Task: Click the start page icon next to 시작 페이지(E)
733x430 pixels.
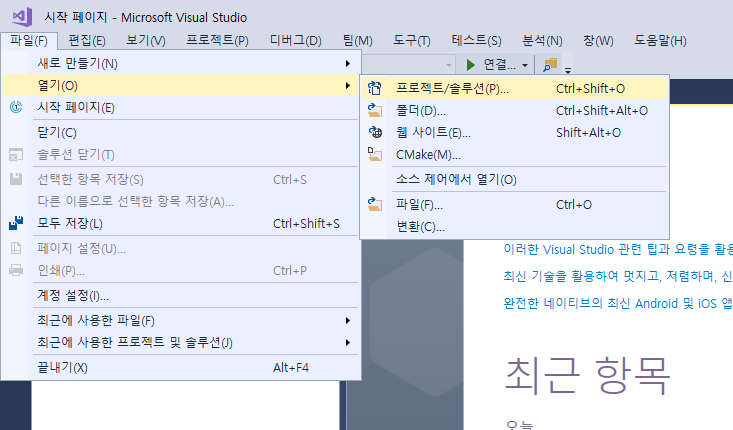Action: tap(16, 108)
